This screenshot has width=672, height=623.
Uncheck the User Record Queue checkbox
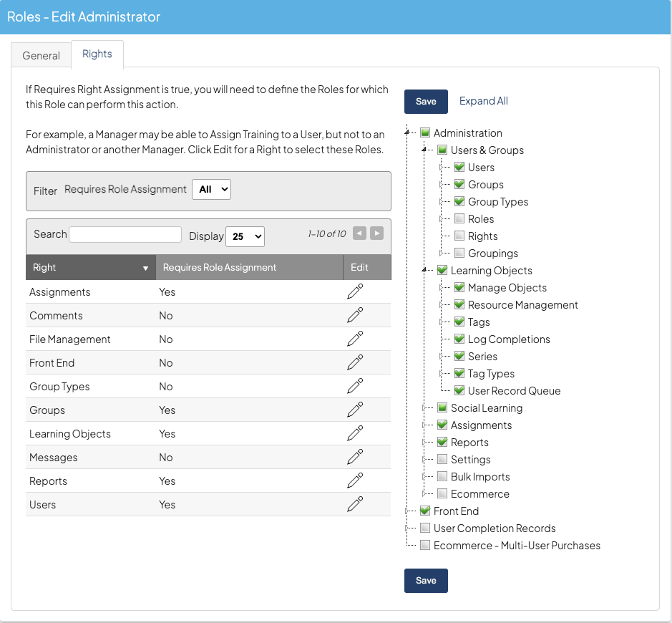[459, 390]
